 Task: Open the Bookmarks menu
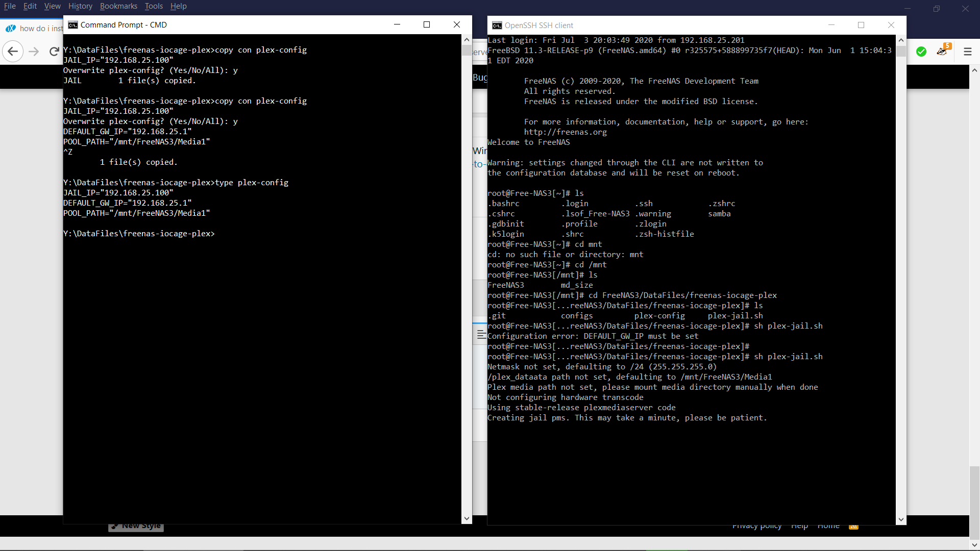point(118,6)
